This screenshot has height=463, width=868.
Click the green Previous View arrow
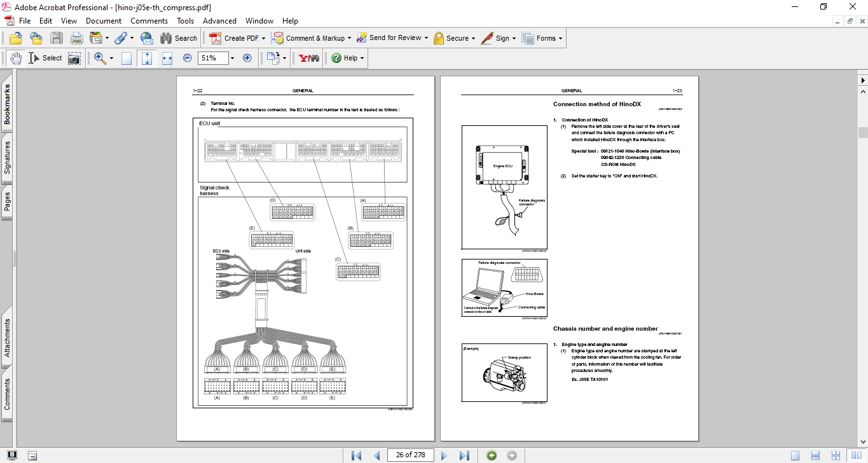click(491, 455)
